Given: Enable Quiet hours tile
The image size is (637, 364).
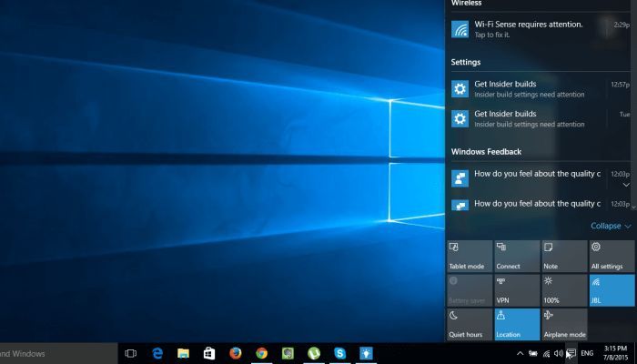Looking at the screenshot, I should pyautogui.click(x=469, y=324).
